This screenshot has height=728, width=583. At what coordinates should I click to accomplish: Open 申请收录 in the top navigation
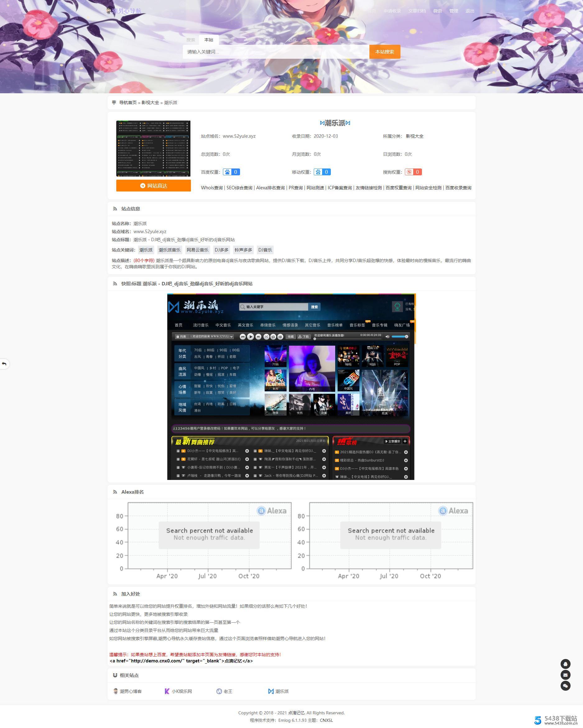tap(392, 11)
